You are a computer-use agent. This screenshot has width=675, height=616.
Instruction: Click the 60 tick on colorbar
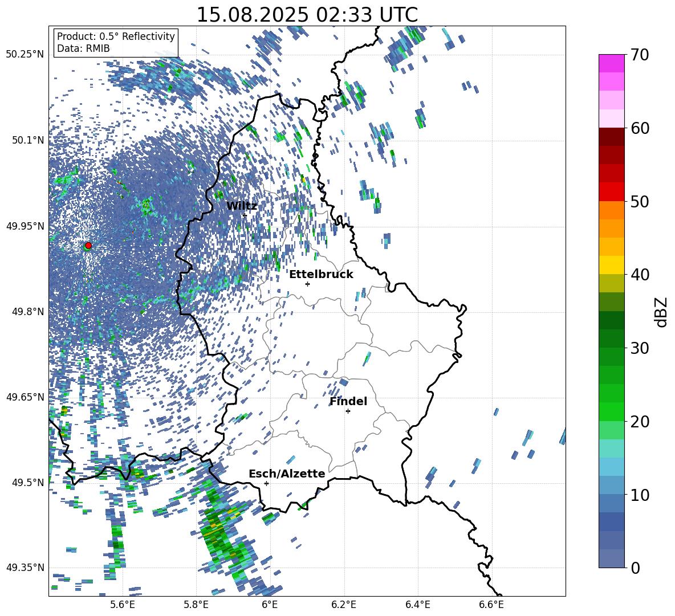pyautogui.click(x=639, y=128)
